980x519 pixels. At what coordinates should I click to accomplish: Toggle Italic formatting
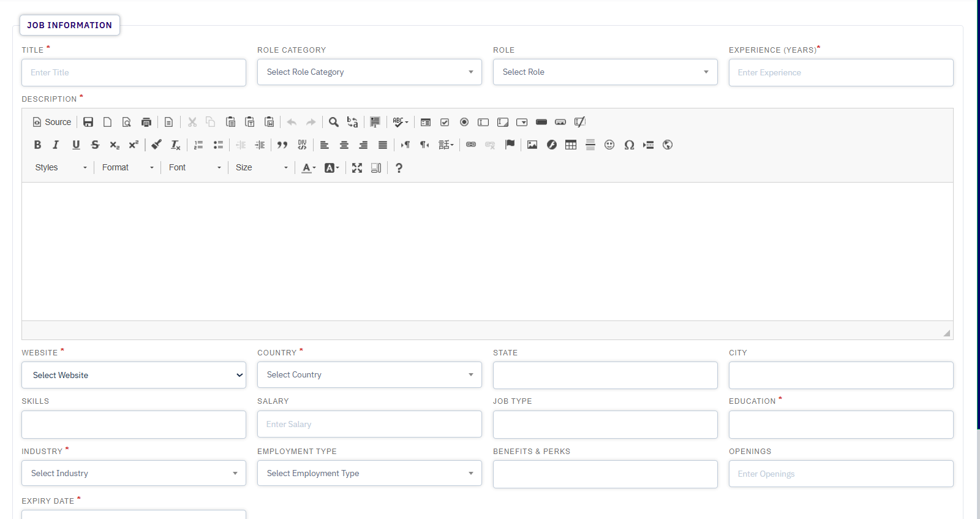[56, 145]
